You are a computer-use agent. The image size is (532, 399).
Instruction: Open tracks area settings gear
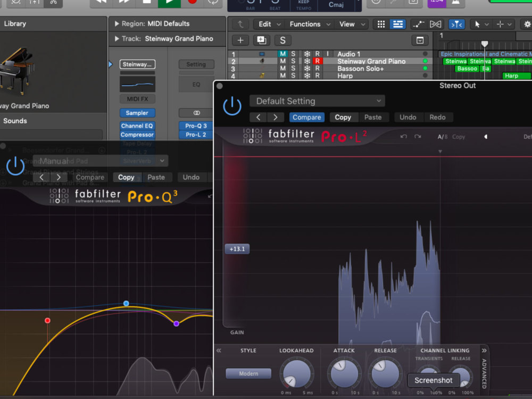click(x=527, y=24)
